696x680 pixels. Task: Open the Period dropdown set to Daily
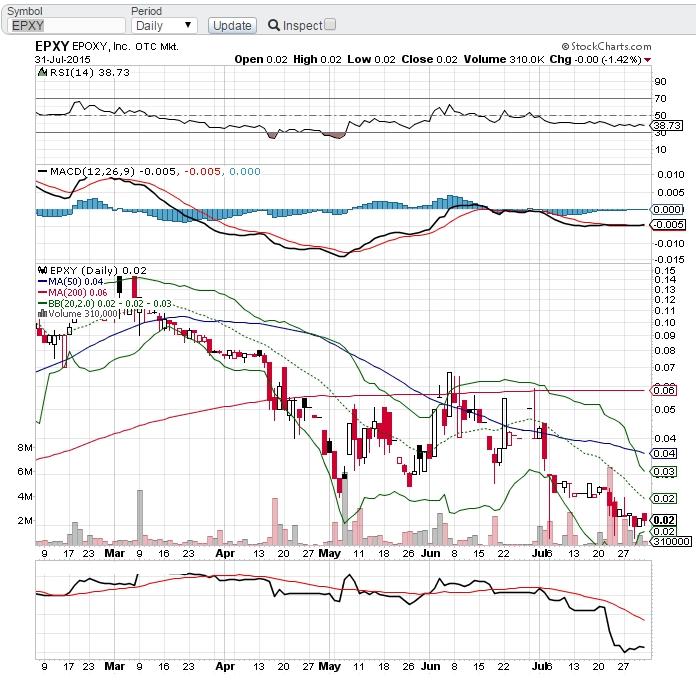tap(164, 26)
